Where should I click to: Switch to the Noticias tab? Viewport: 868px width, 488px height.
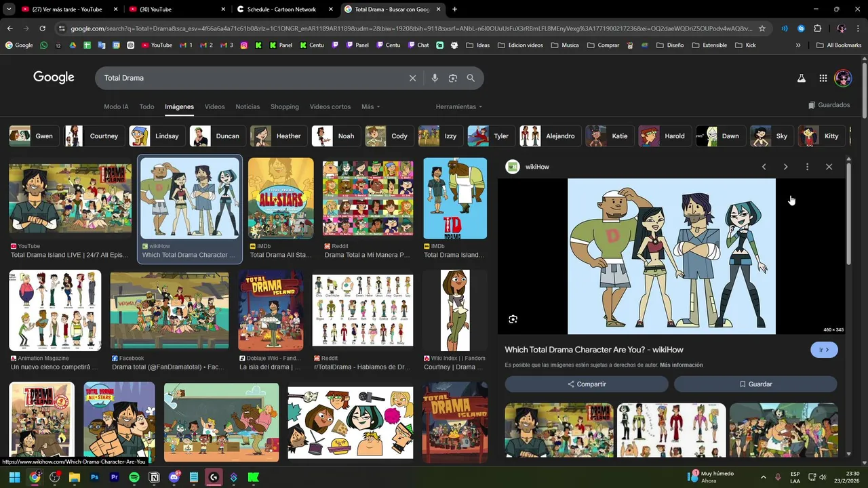248,106
